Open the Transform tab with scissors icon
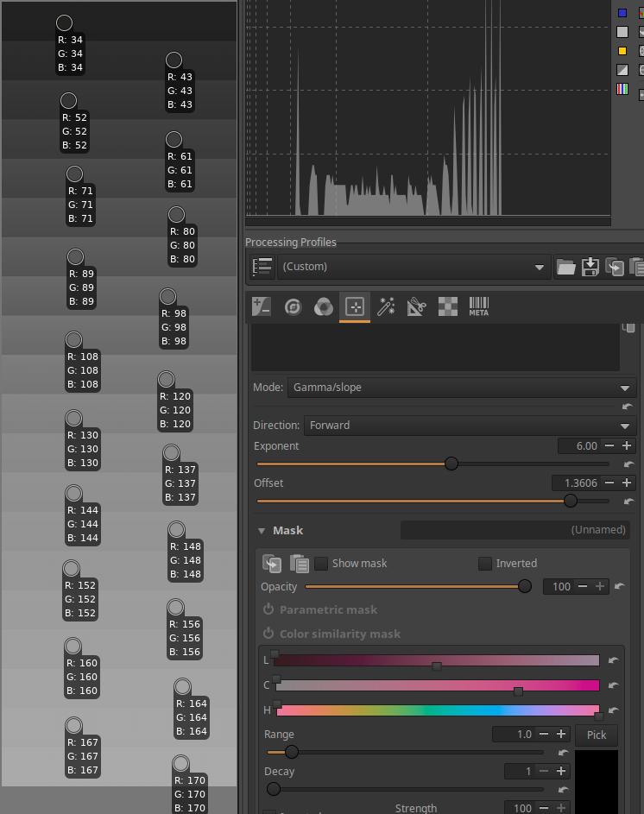The image size is (644, 814). [417, 306]
